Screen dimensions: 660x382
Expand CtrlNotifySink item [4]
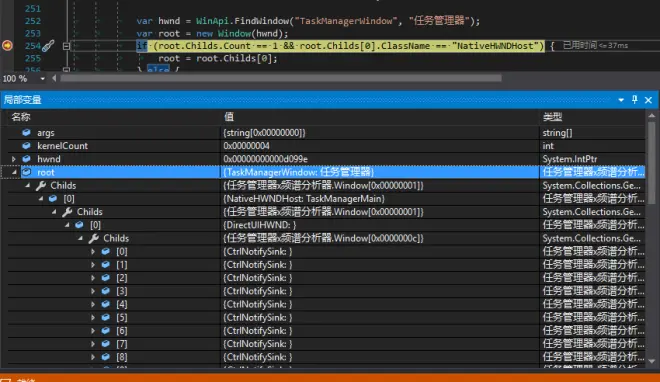coord(93,304)
